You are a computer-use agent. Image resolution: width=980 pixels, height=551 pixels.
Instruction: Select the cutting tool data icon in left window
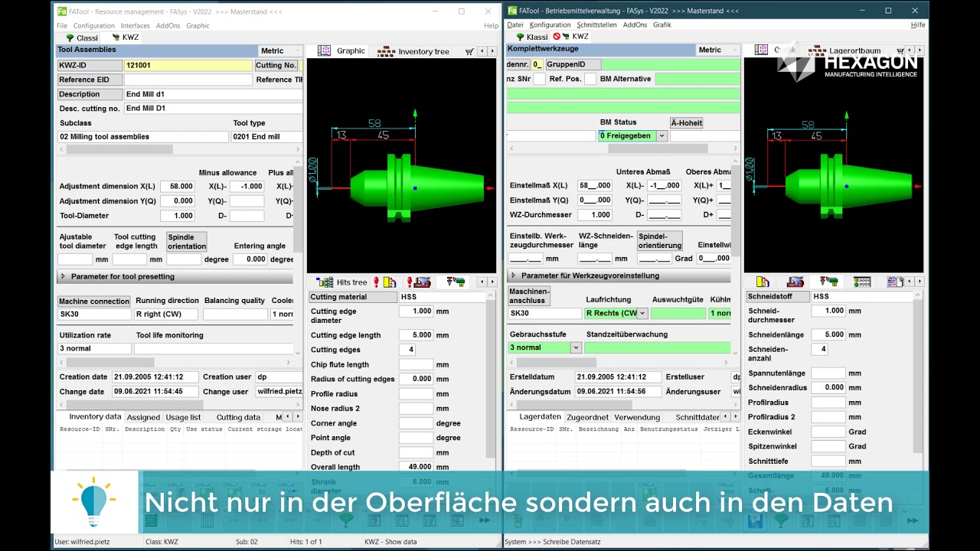pos(456,282)
